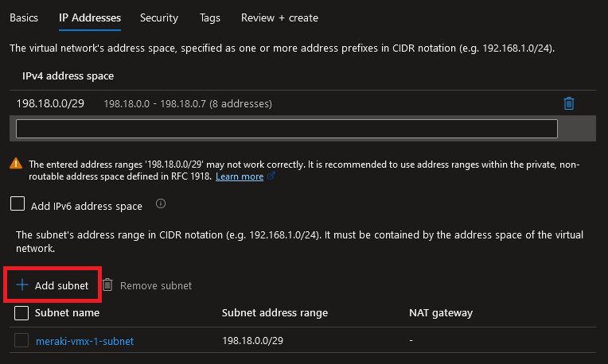This screenshot has width=608, height=364.
Task: Show info tooltip for IPv6 address space
Action: point(160,204)
